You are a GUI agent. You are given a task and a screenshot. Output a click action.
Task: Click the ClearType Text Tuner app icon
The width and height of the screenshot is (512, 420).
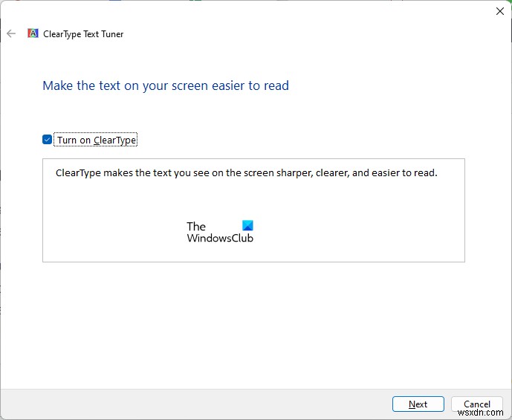point(33,33)
